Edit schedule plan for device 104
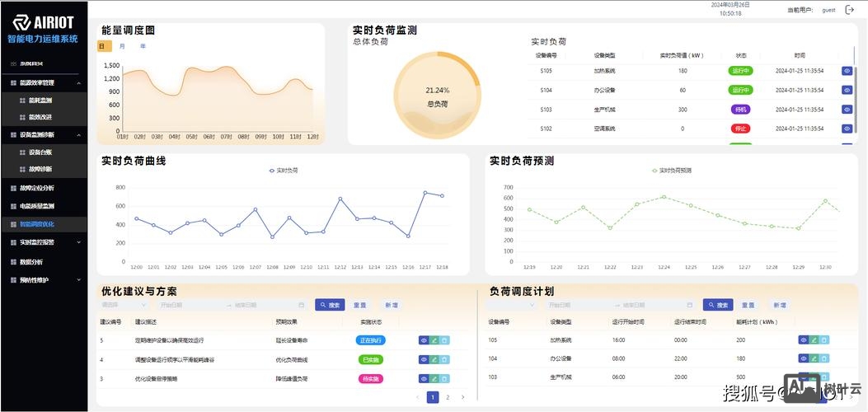This screenshot has height=412, width=868. pyautogui.click(x=814, y=359)
